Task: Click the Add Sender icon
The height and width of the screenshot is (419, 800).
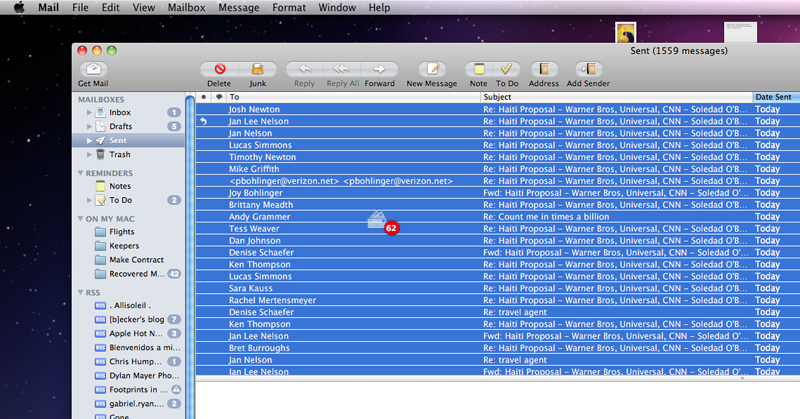Action: 588,69
